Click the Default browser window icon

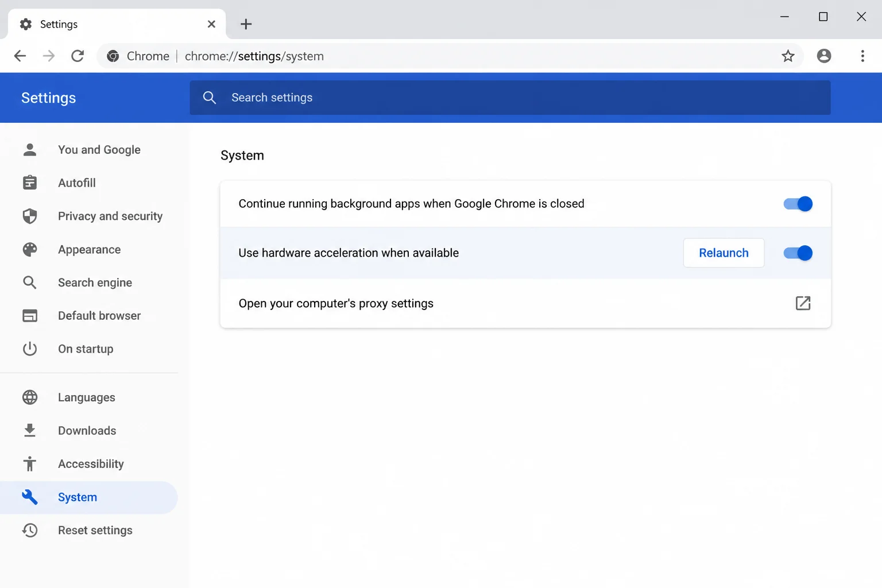tap(30, 316)
